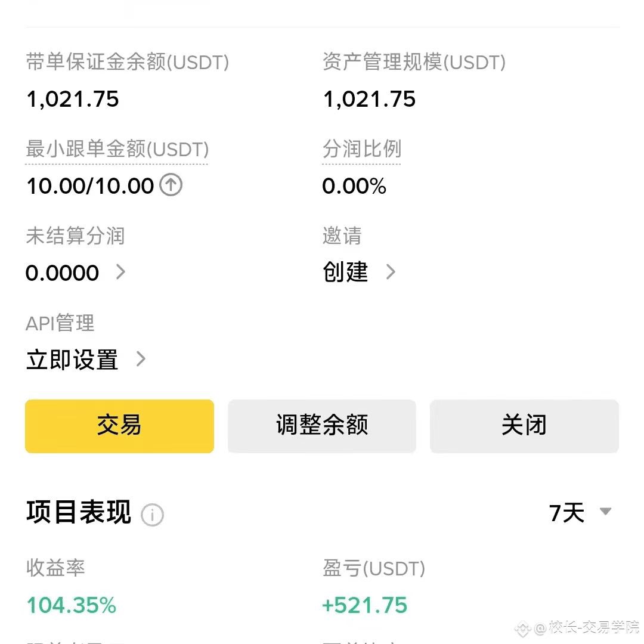Viewport: 644px width, 644px height.
Task: Tap the 10.00/10.00 minimum amount value
Action: [x=90, y=186]
